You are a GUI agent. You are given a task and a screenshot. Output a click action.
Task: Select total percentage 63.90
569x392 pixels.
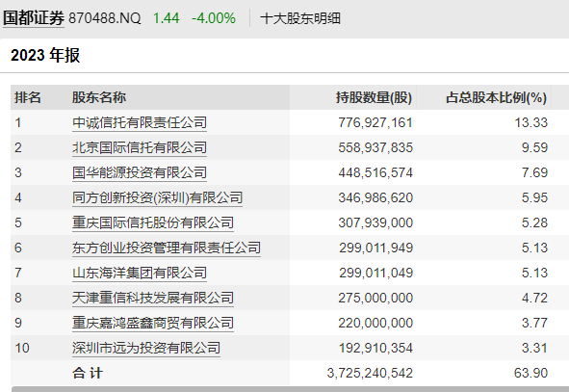coord(530,373)
